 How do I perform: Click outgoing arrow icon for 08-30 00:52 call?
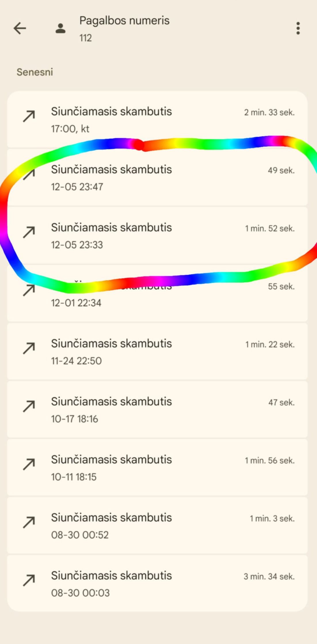(x=29, y=523)
